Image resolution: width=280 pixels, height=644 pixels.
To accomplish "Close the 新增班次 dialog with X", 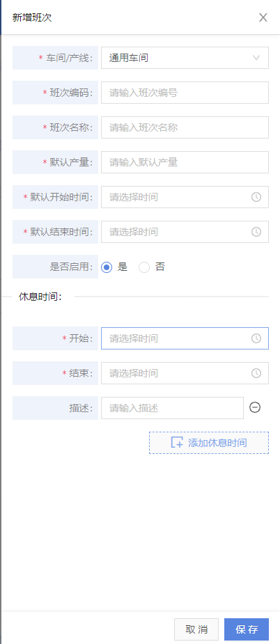I will (x=263, y=17).
